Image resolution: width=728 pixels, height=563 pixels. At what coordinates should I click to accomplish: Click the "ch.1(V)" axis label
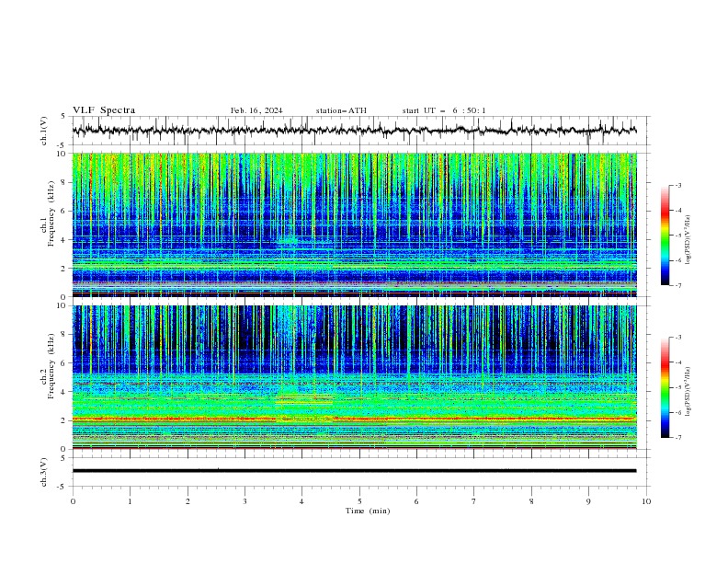pos(44,131)
